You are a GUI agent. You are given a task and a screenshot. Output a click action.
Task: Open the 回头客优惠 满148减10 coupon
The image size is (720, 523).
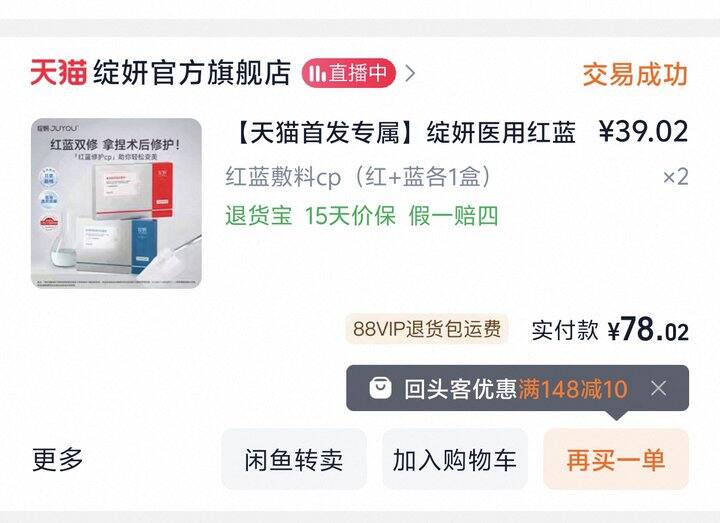click(516, 389)
